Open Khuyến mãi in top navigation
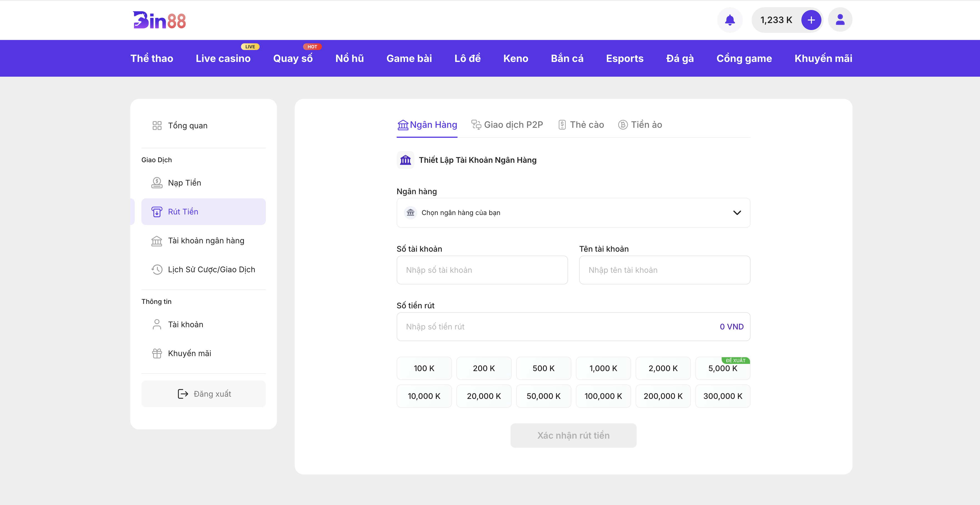Viewport: 980px width, 505px height. pyautogui.click(x=823, y=58)
